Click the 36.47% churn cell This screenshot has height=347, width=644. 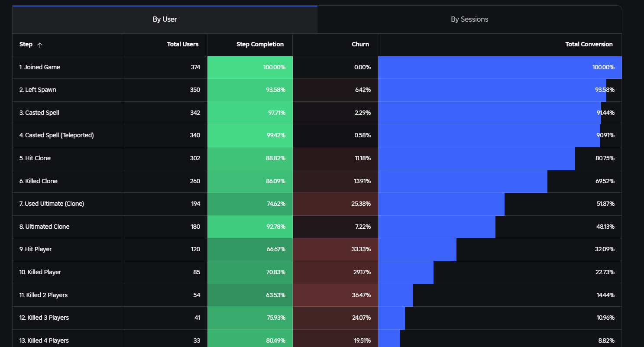[x=335, y=295]
